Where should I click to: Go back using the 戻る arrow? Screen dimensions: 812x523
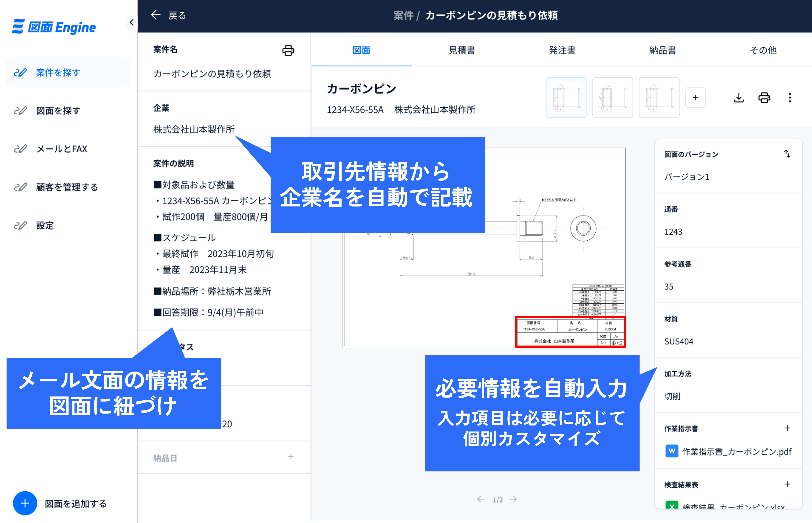coord(156,15)
